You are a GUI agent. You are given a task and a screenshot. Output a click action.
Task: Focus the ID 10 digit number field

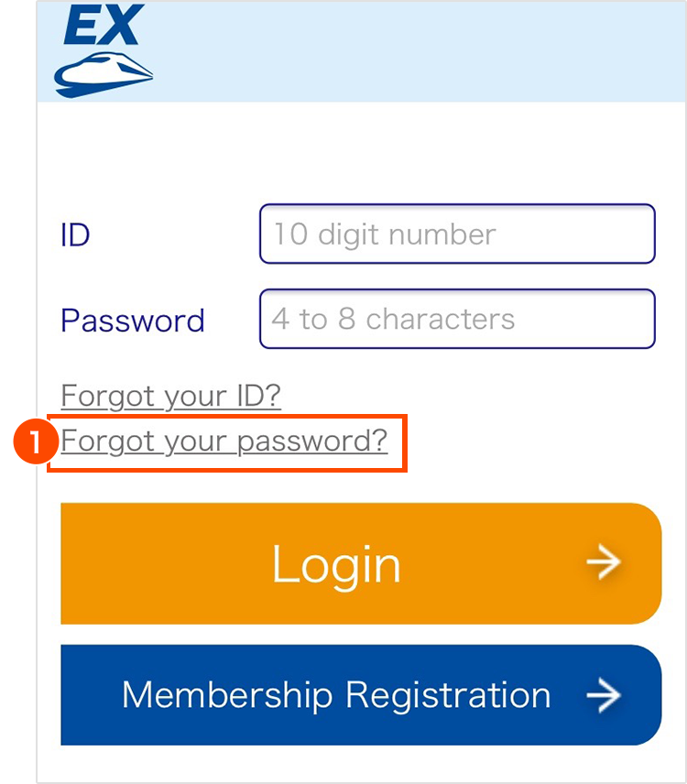(x=457, y=234)
